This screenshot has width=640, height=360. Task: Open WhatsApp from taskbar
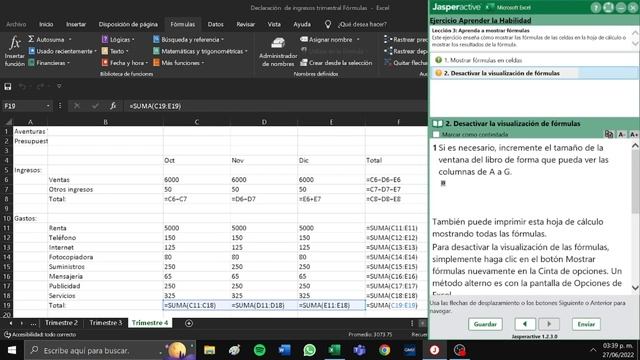tap(309, 350)
